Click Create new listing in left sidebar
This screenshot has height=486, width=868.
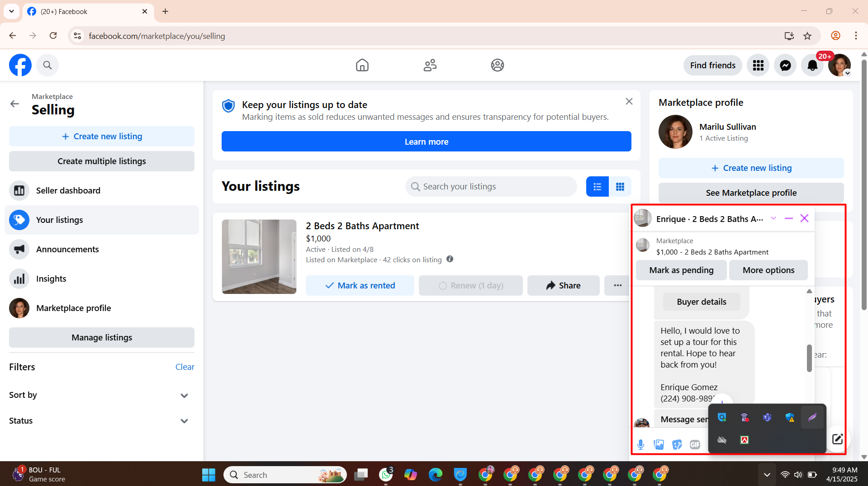click(x=102, y=136)
